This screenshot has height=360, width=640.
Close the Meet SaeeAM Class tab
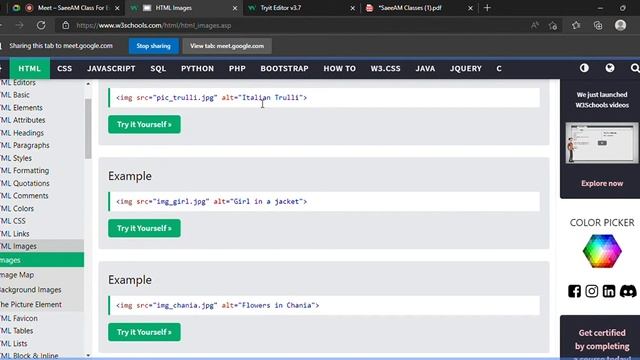[x=117, y=8]
